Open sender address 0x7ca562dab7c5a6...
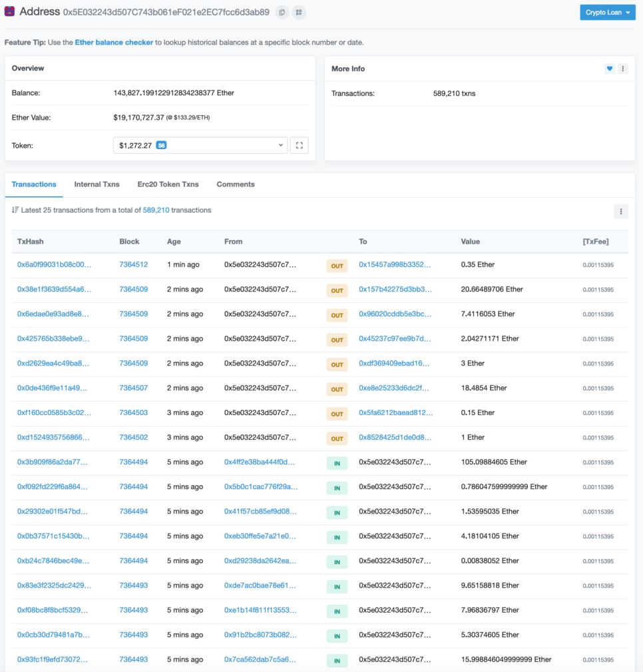643x672 pixels. [260, 659]
